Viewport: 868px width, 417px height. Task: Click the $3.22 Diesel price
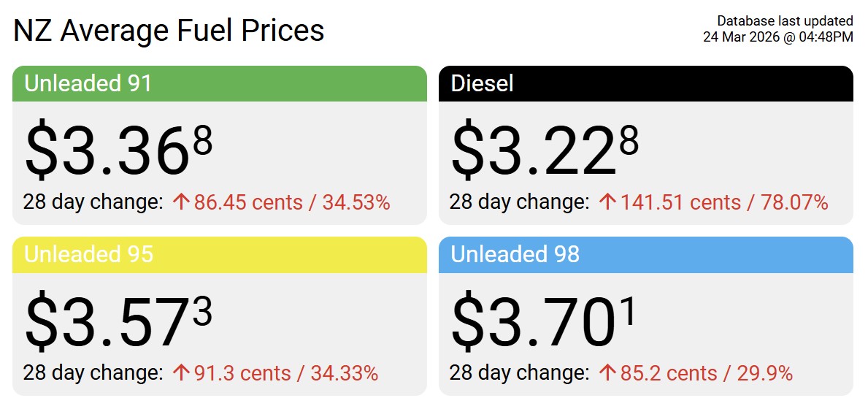[x=545, y=151]
